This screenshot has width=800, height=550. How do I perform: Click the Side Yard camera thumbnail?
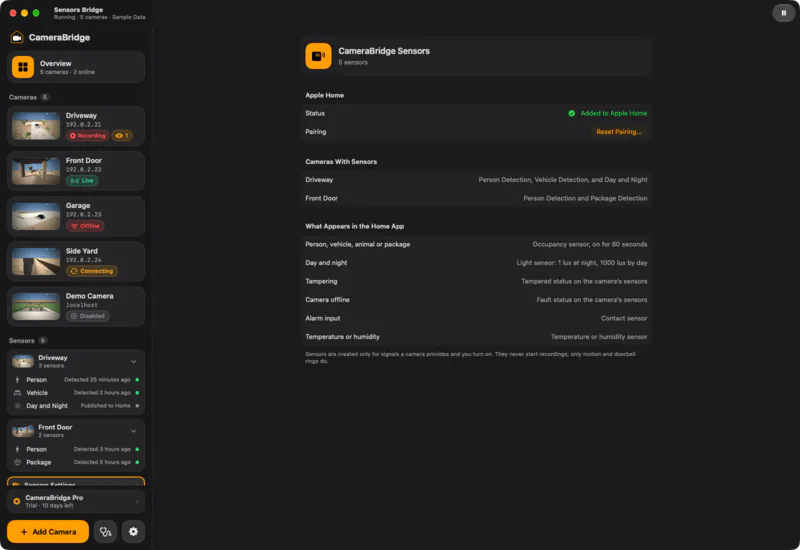click(x=36, y=261)
